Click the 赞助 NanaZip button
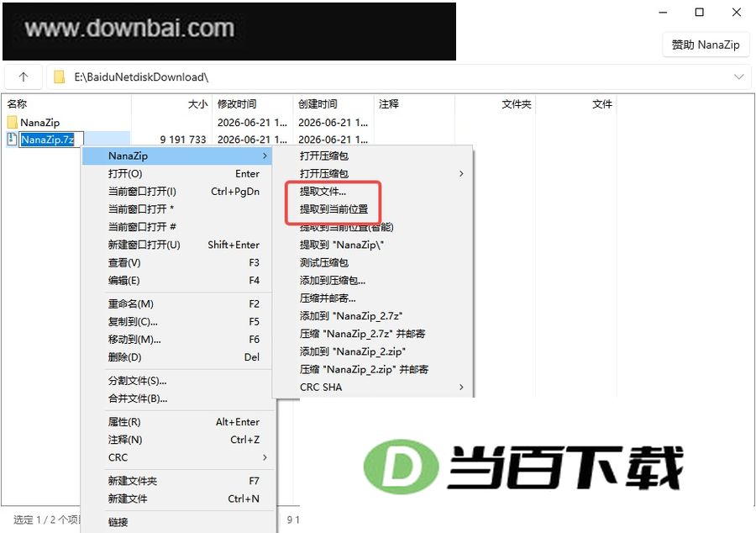Image resolution: width=756 pixels, height=533 pixels. click(x=706, y=45)
